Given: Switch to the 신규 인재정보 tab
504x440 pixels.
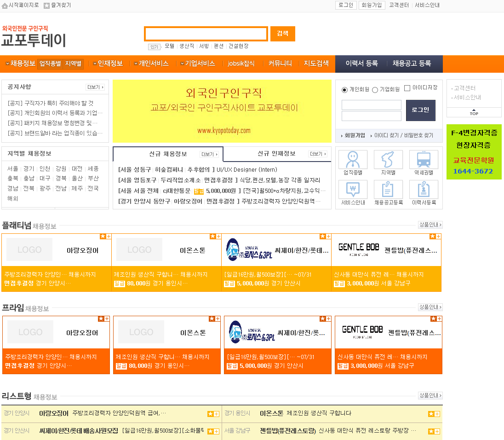Looking at the screenshot, I should (276, 154).
